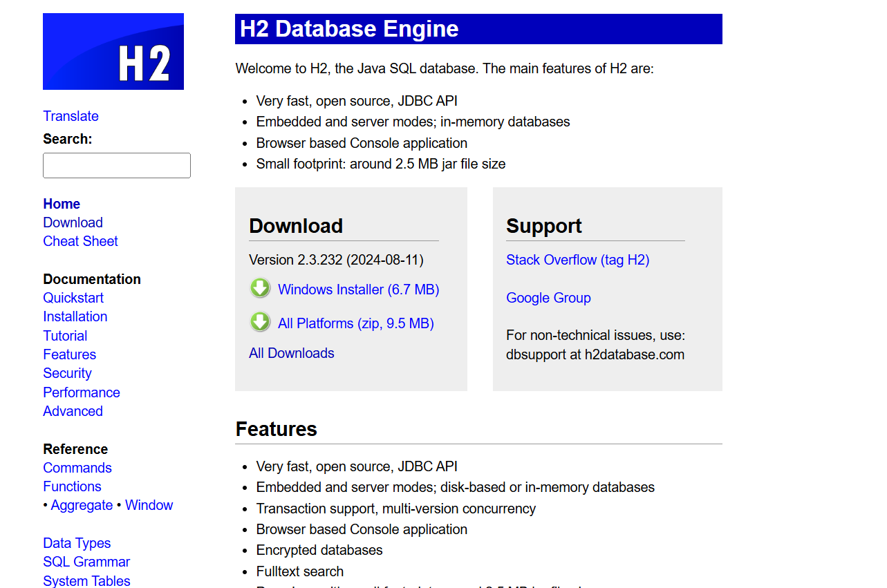Download the Windows Installer (6.7 MB)
This screenshot has width=887, height=588.
pyautogui.click(x=358, y=290)
